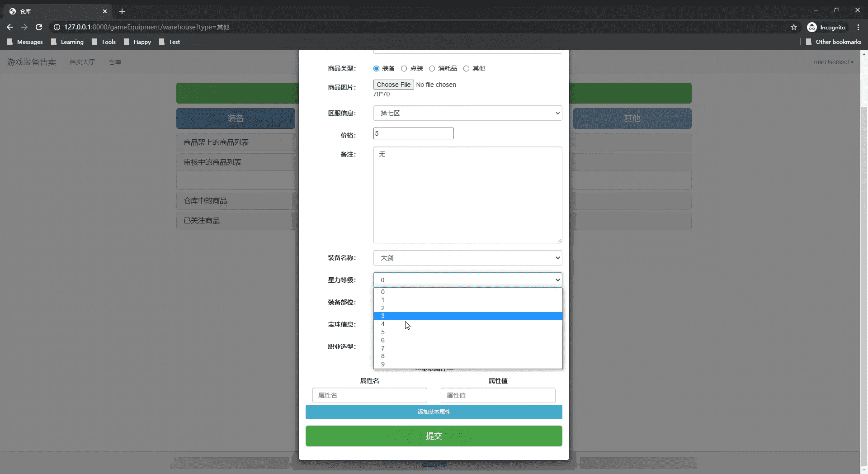Open the Learning bookmark folder
The height and width of the screenshot is (474, 868).
coord(67,42)
